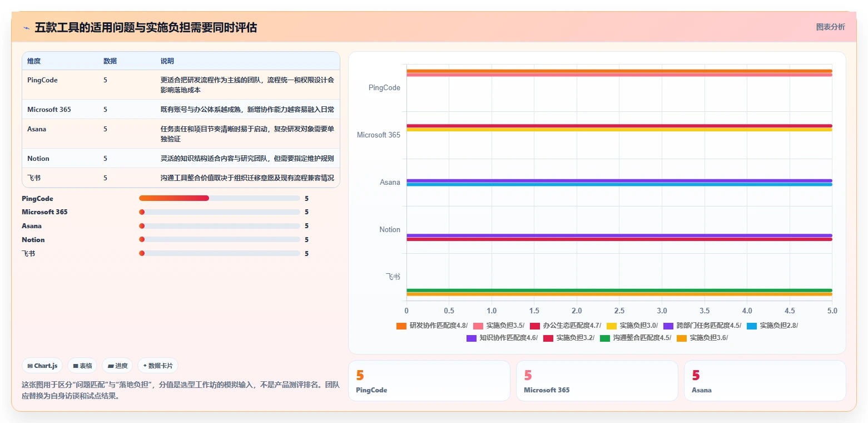Click the PingCode label above the progress list

(x=38, y=199)
